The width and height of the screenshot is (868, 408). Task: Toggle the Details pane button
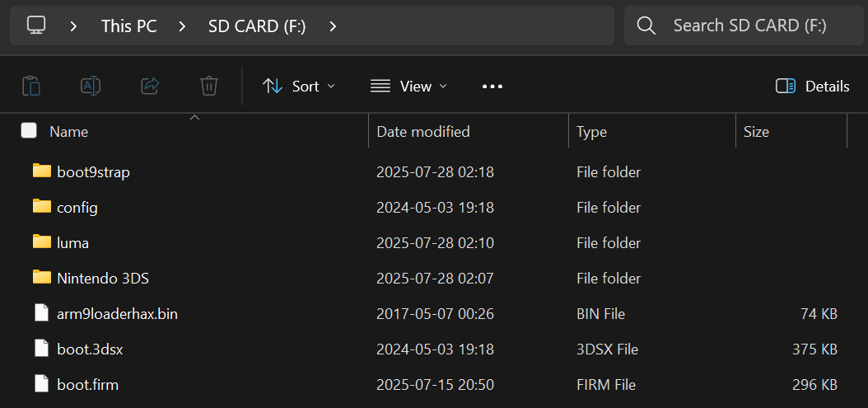[812, 86]
